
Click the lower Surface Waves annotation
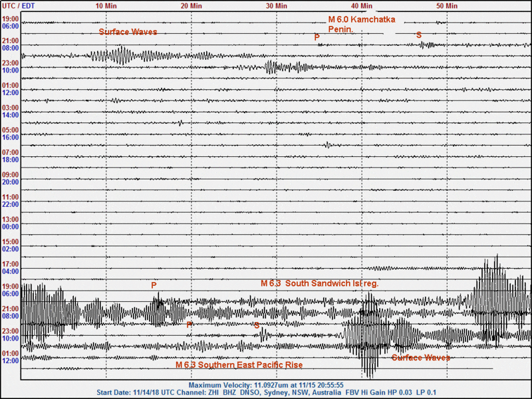click(x=421, y=358)
